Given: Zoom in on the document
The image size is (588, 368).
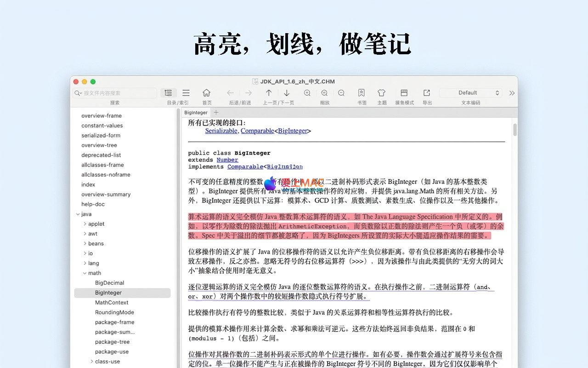Looking at the screenshot, I should (x=307, y=93).
